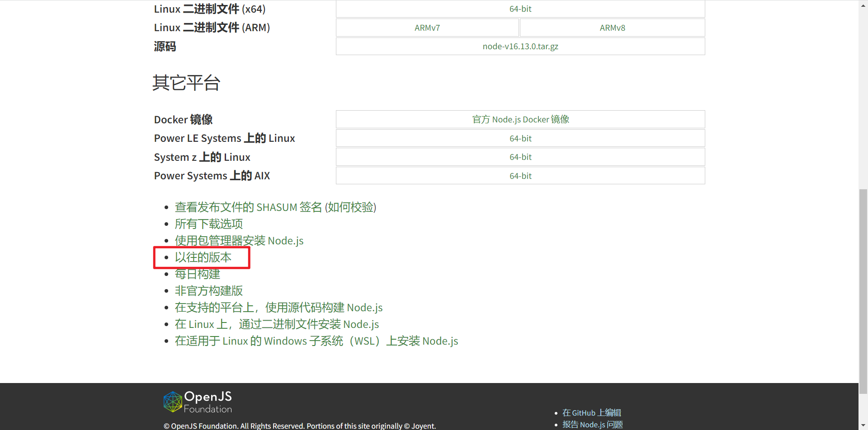Click the Docker 镜像 row label
The height and width of the screenshot is (430, 868).
[183, 120]
